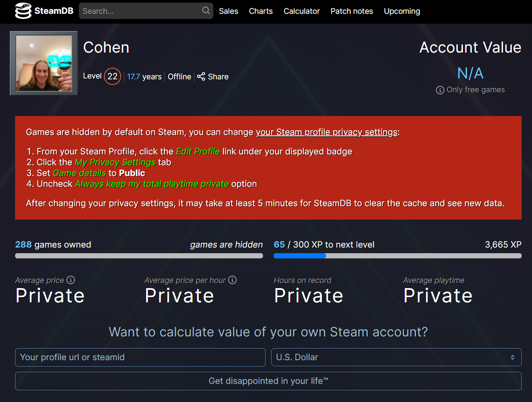Click the Game details green text
The width and height of the screenshot is (532, 402).
79,173
